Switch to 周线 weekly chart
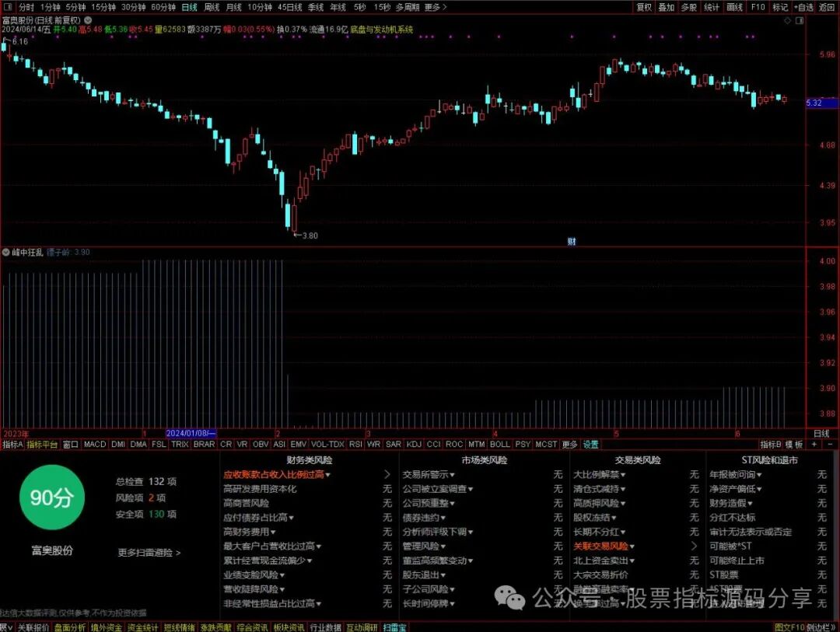This screenshot has width=840, height=632. [212, 7]
